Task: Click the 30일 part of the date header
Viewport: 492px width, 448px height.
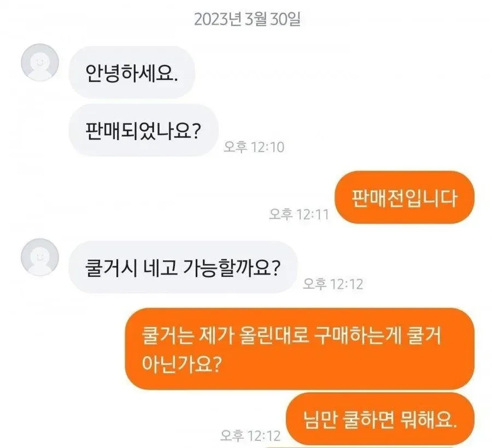Action: click(x=285, y=19)
